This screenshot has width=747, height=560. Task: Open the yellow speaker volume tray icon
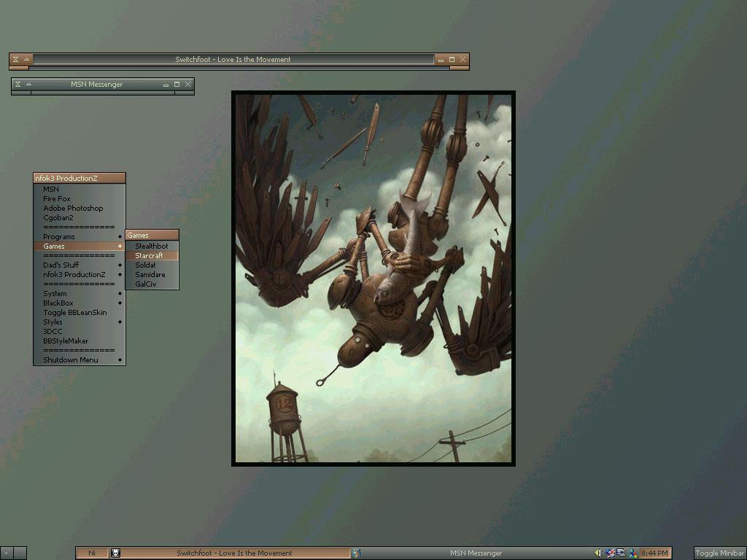[598, 553]
